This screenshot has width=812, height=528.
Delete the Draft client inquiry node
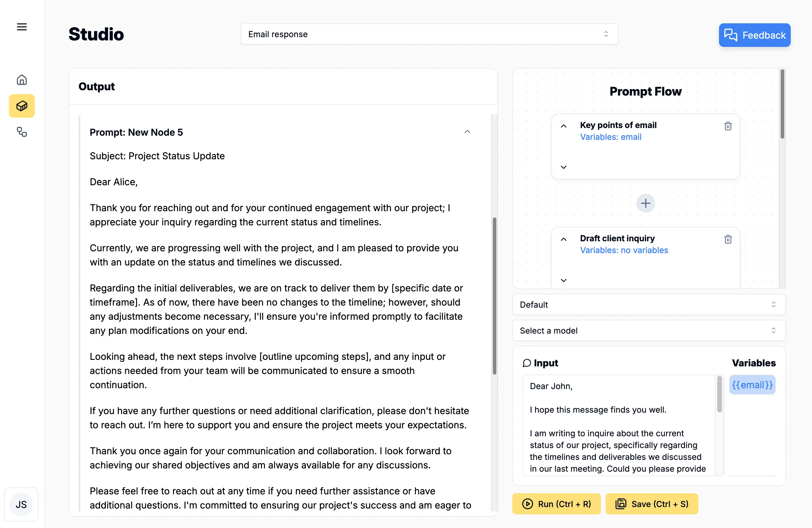click(728, 239)
